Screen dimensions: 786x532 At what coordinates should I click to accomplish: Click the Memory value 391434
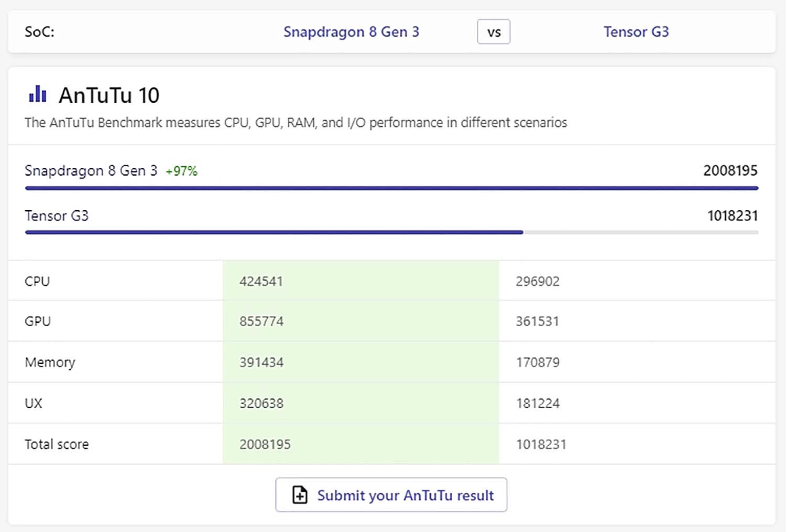261,363
